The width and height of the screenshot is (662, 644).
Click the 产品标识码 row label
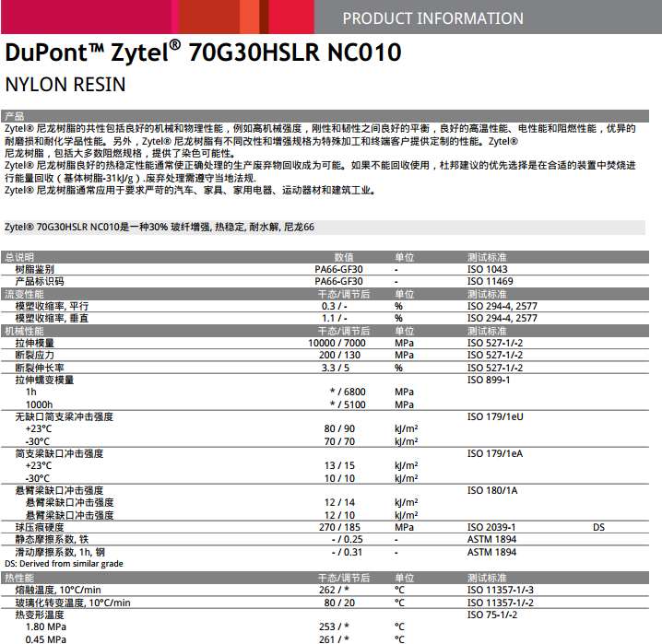pos(40,281)
